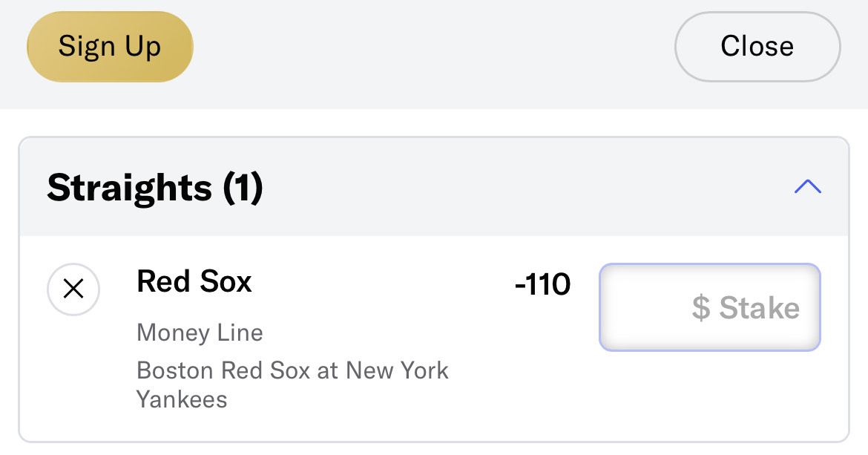The width and height of the screenshot is (868, 455).
Task: Open Boston Red Sox at New York Yankees matchup
Action: tap(292, 384)
